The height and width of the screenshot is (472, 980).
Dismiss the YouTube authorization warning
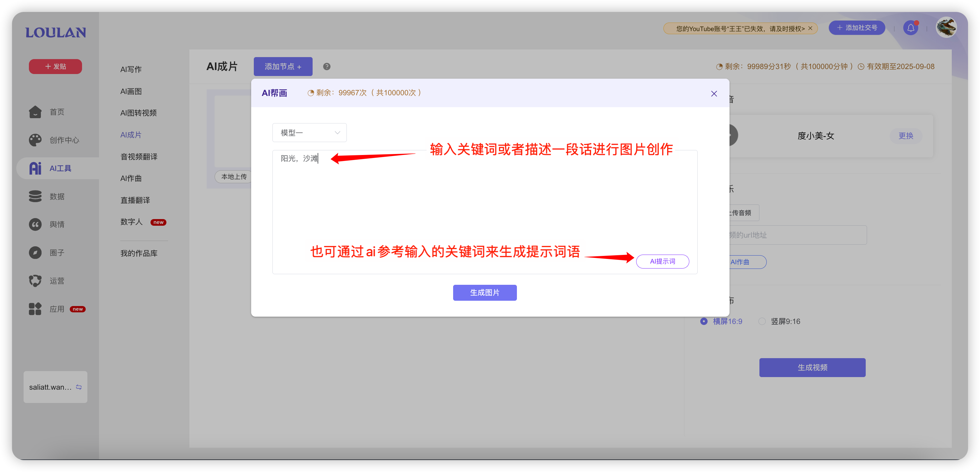tap(810, 28)
